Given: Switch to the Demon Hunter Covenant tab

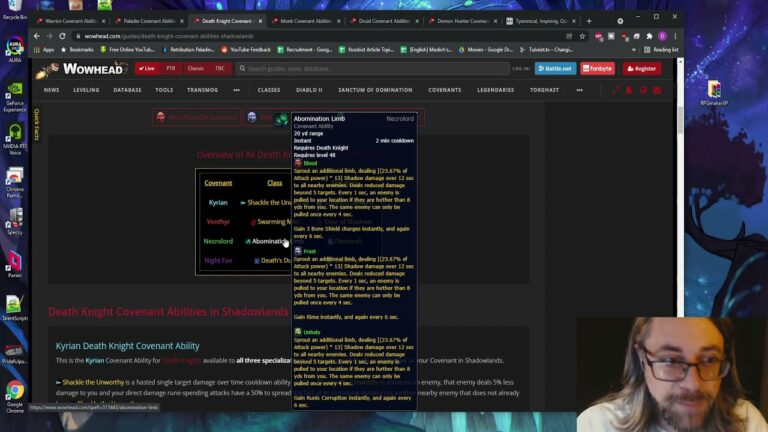Looking at the screenshot, I should pos(462,21).
